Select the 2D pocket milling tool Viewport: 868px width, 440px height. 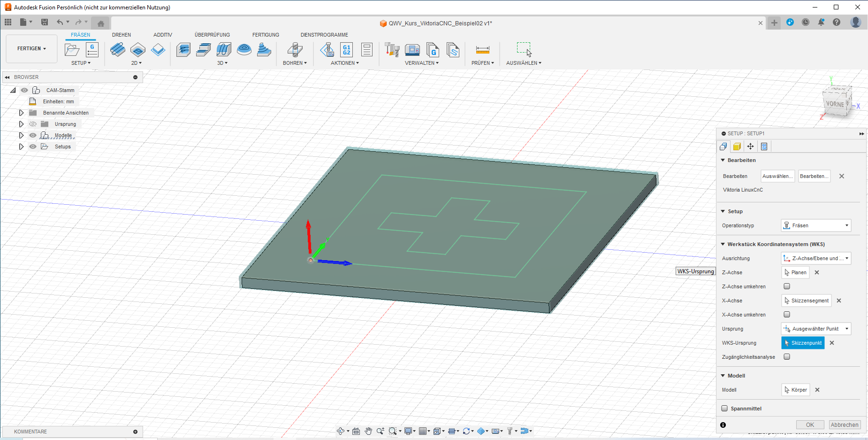pos(138,50)
